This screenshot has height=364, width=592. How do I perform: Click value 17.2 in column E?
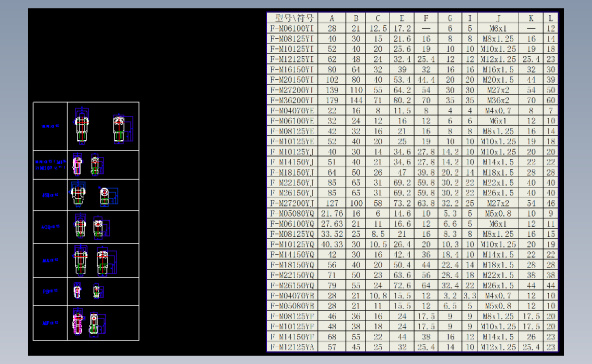pos(402,28)
